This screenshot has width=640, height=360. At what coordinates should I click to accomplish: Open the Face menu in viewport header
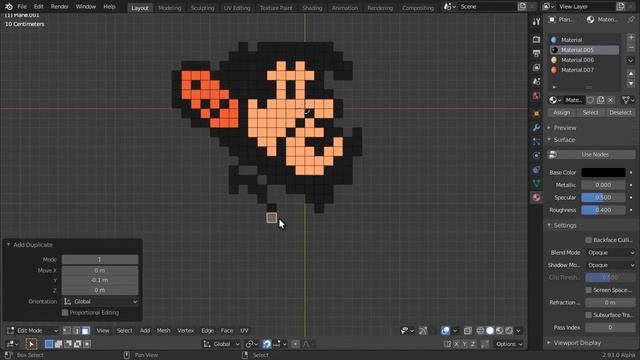click(x=227, y=331)
